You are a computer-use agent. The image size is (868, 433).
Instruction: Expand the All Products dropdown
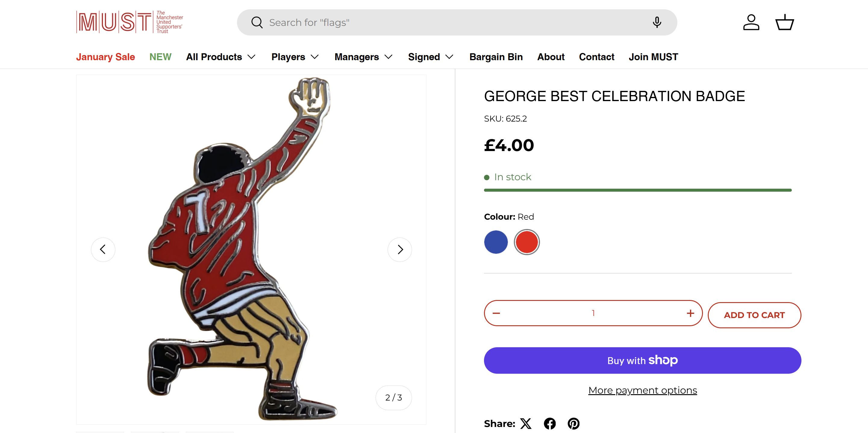point(221,57)
